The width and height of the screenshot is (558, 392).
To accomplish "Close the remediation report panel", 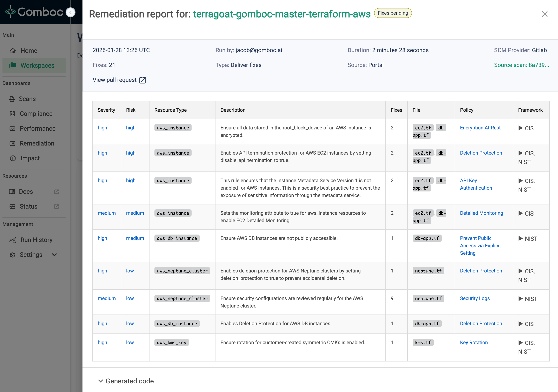I will tap(544, 14).
